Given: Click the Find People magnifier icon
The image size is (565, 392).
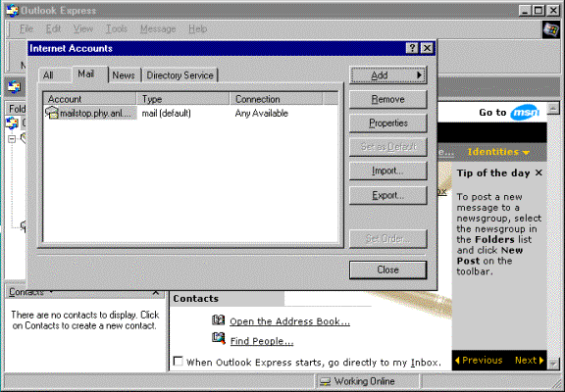Looking at the screenshot, I should tap(219, 339).
